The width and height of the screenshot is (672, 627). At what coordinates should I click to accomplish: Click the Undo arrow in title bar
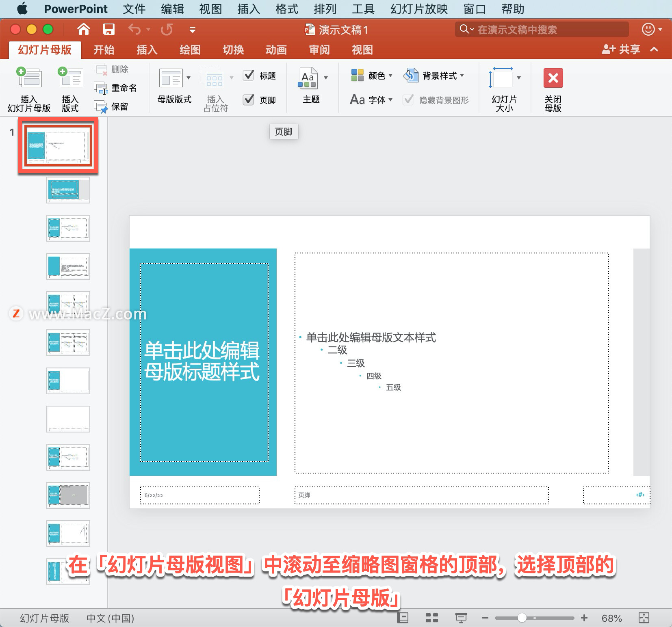point(134,29)
